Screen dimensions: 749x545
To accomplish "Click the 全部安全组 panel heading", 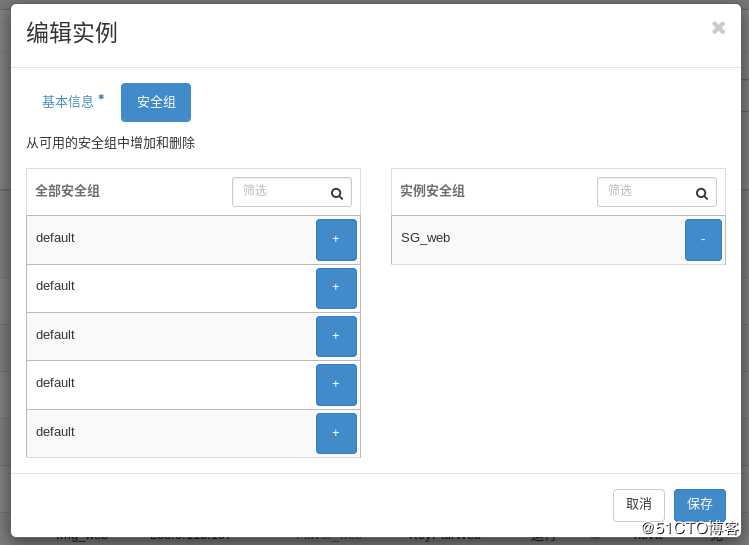I will [x=67, y=191].
